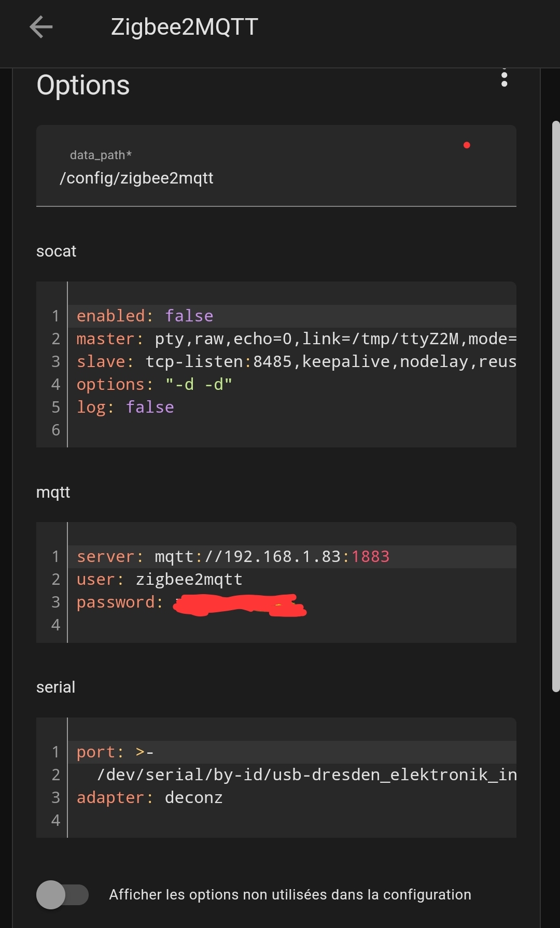Click the 'socat' section label

[x=56, y=251]
